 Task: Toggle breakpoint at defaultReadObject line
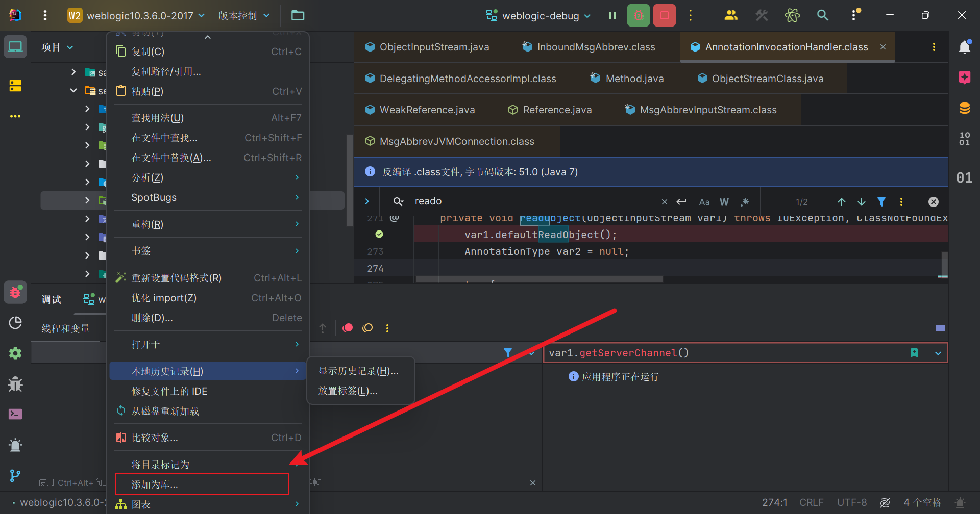point(379,234)
